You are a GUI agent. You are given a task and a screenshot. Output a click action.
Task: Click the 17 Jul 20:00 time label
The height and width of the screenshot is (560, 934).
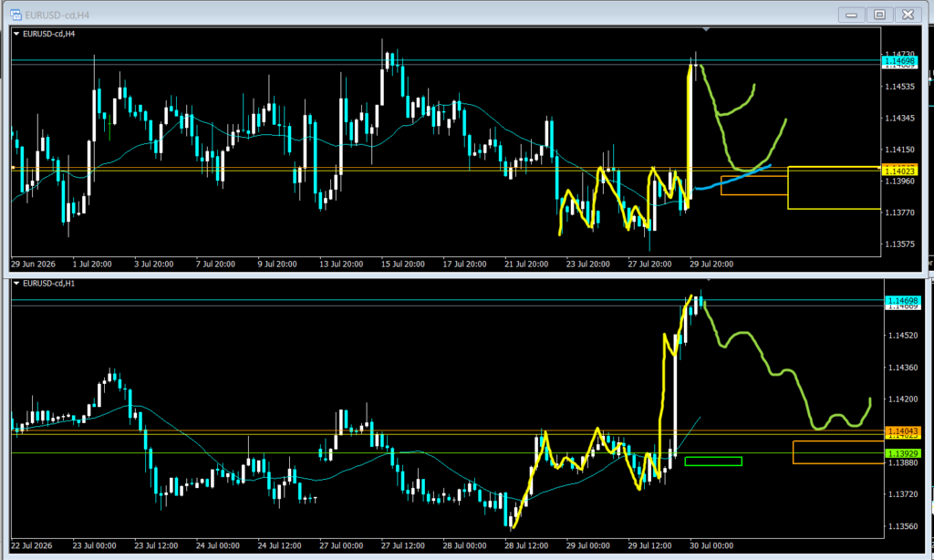pos(464,264)
